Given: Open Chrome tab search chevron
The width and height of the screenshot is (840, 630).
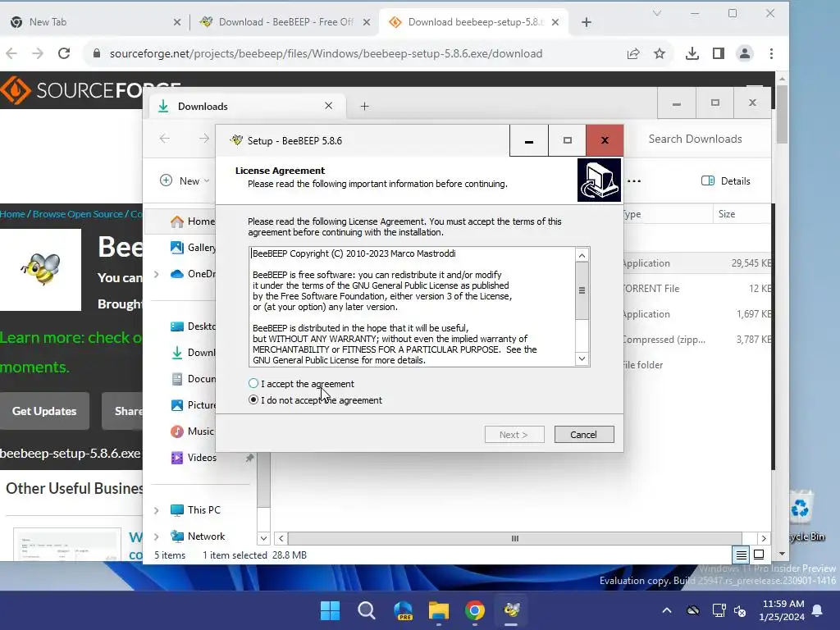Looking at the screenshot, I should pyautogui.click(x=657, y=13).
